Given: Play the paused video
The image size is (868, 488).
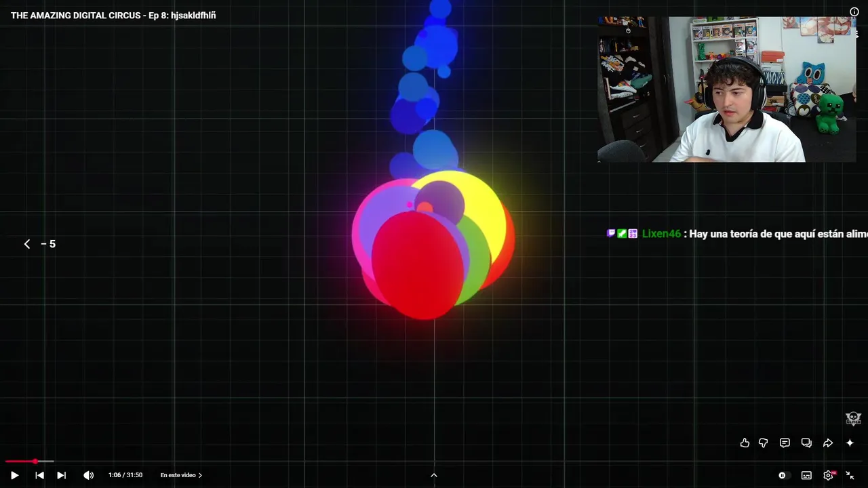Looking at the screenshot, I should tap(14, 475).
